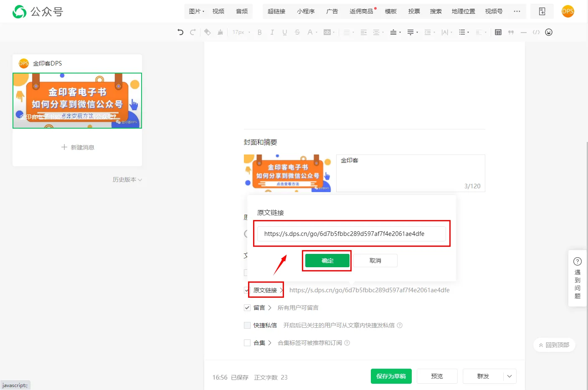588x390 pixels.
Task: Open the 图片 insert menu
Action: [197, 11]
